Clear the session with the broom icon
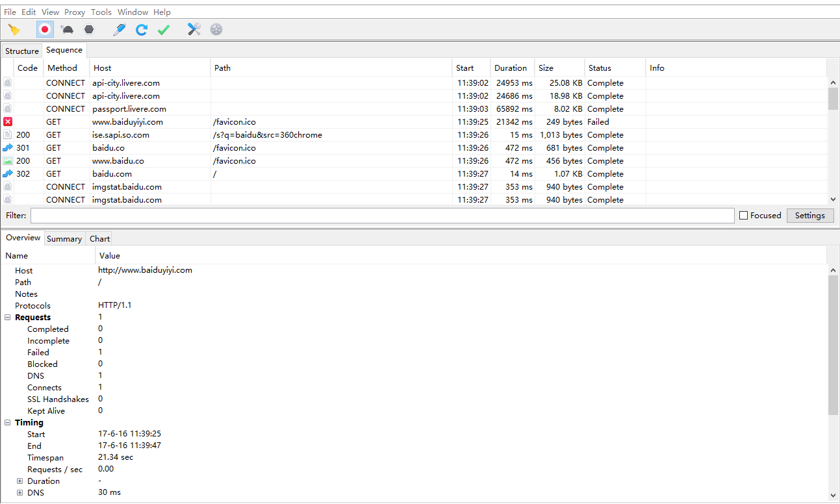 14,29
